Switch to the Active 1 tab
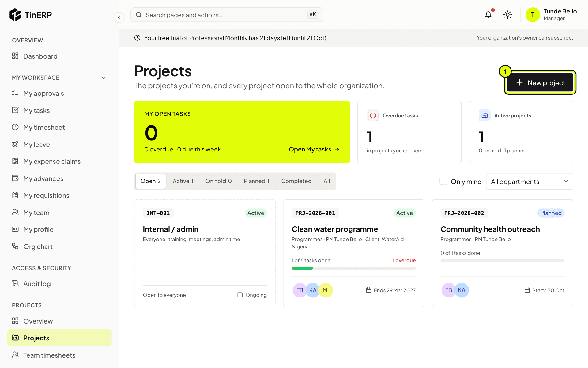This screenshot has height=368, width=588. point(183,181)
